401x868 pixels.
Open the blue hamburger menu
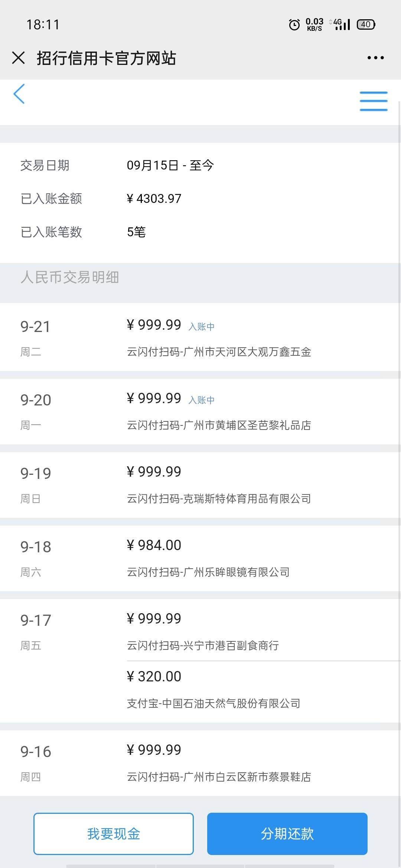374,101
